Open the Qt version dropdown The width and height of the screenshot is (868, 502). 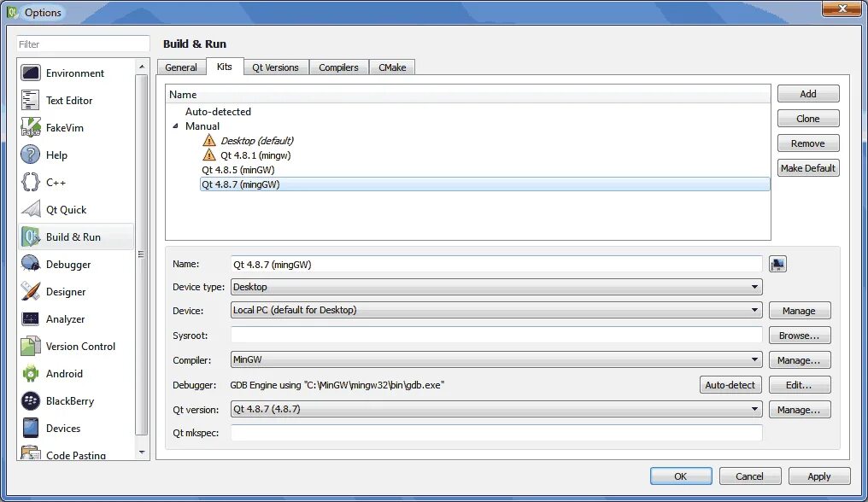(x=496, y=409)
